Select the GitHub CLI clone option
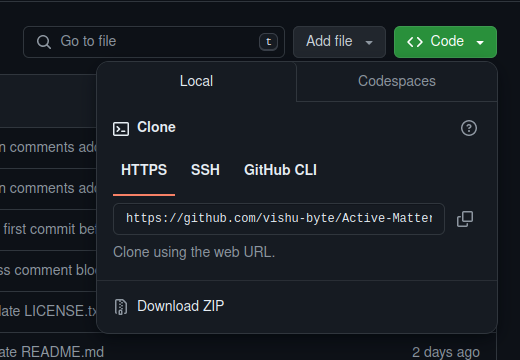 [x=280, y=170]
